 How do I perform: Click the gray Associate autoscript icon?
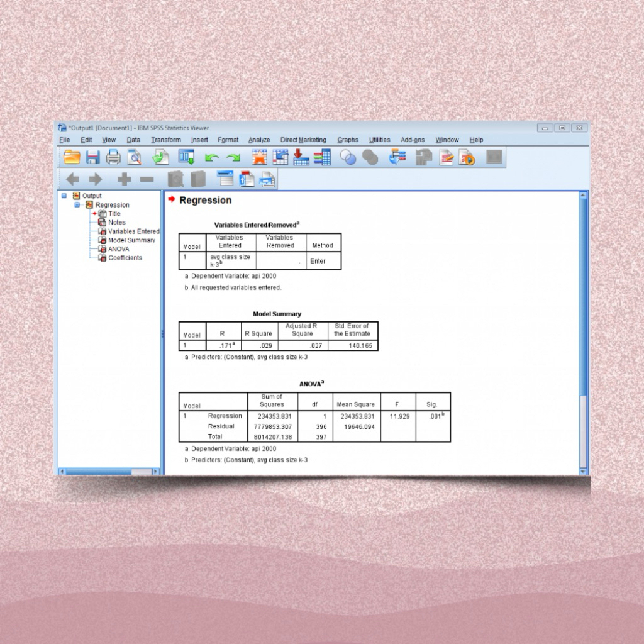424,157
